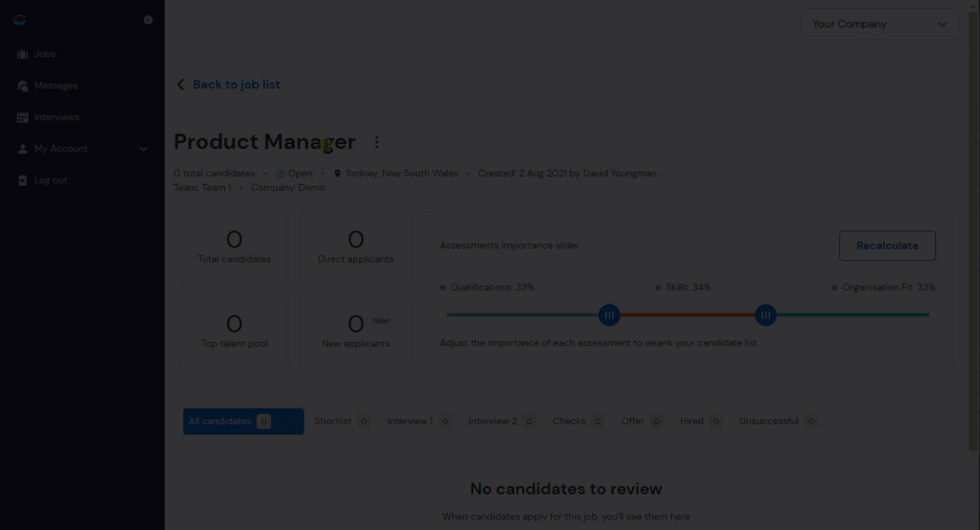Click the Product Manager heading

(265, 141)
